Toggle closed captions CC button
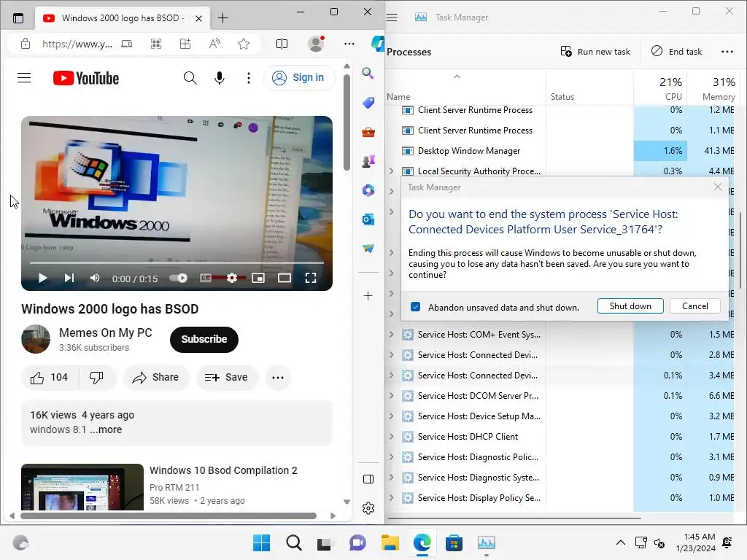The height and width of the screenshot is (560, 747). [205, 278]
